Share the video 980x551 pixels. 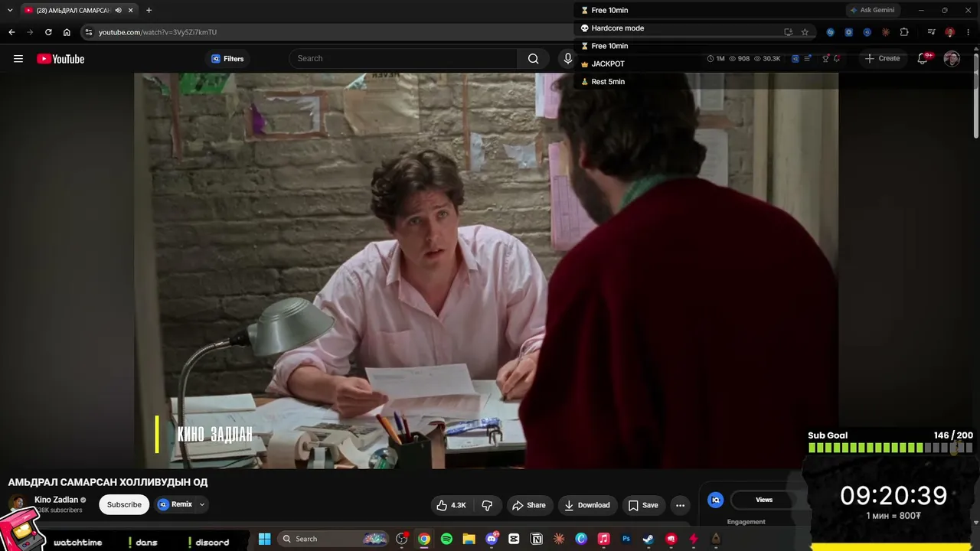tap(529, 505)
